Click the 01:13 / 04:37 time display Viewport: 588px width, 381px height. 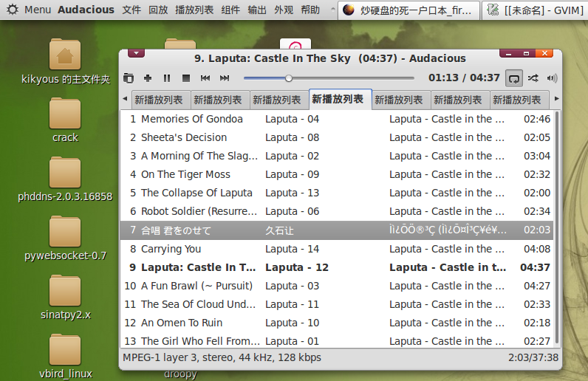pyautogui.click(x=464, y=78)
